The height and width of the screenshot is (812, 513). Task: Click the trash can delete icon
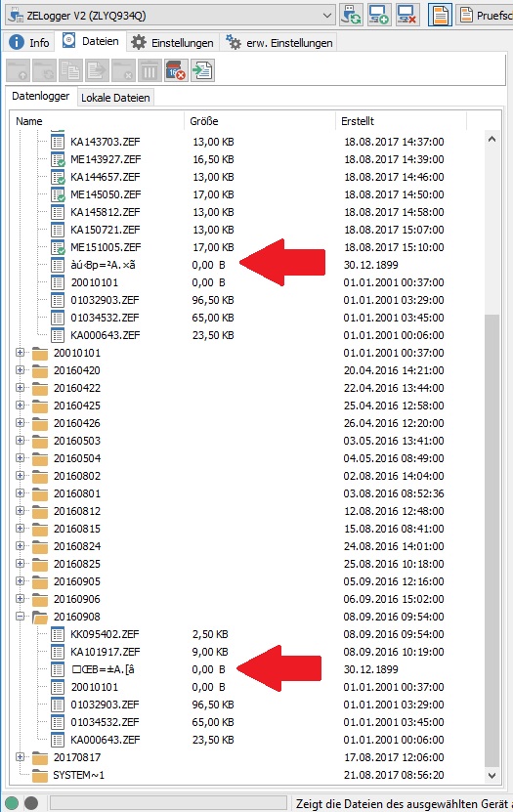tap(150, 71)
